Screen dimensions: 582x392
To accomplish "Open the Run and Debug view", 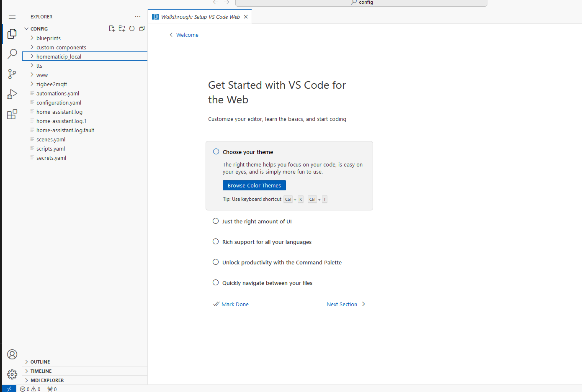I will (x=12, y=94).
